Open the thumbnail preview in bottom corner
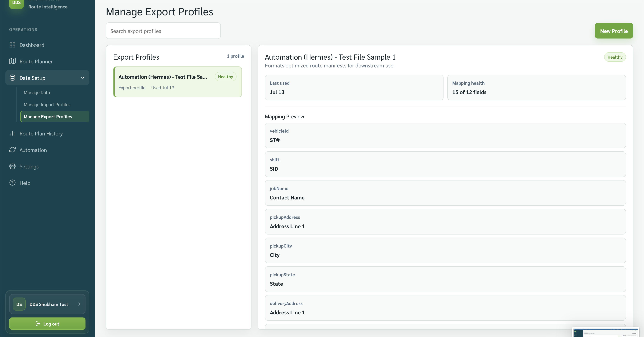The height and width of the screenshot is (337, 644). (x=606, y=333)
